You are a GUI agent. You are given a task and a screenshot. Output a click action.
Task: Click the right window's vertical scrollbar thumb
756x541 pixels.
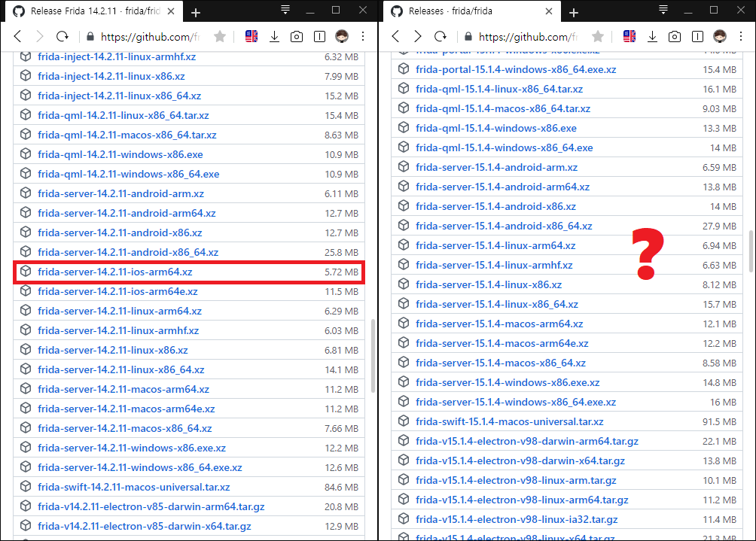coord(750,252)
